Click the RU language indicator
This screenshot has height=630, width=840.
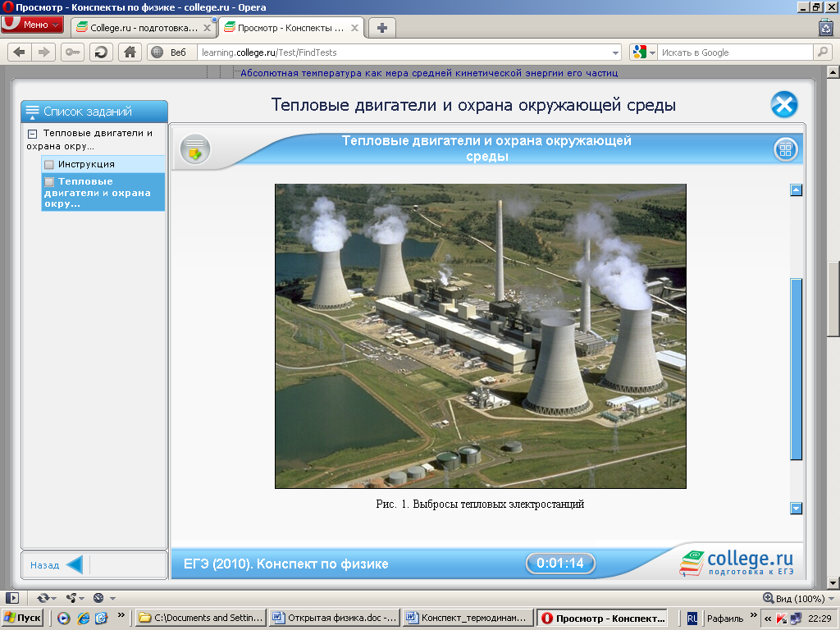coord(692,619)
